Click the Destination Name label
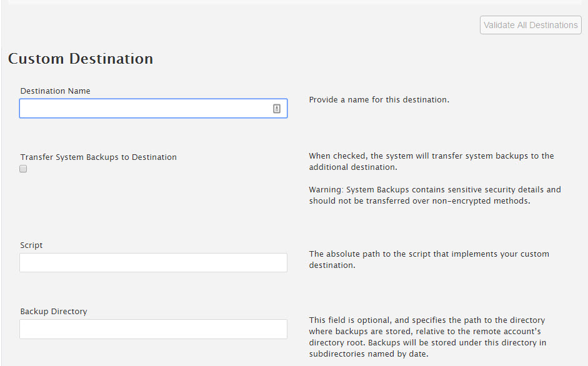This screenshot has width=588, height=366. (x=55, y=91)
